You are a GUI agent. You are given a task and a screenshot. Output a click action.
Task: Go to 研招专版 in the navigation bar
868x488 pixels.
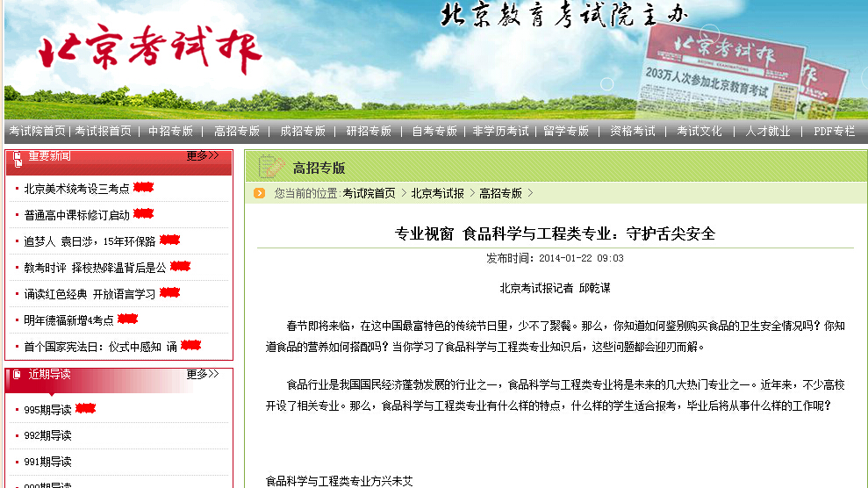coord(369,132)
